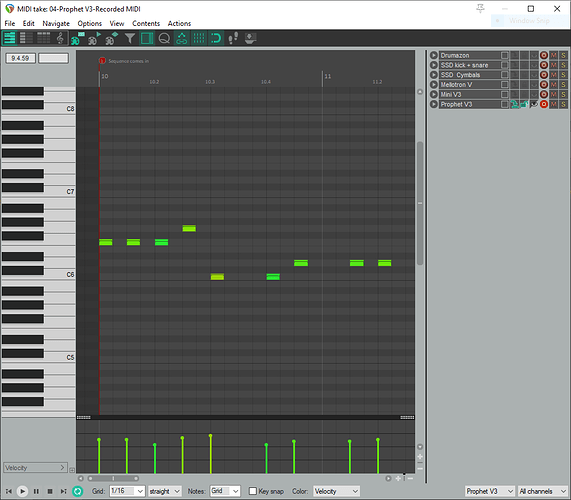
Task: Click the dock editor icon in toolbar
Action: (x=250, y=38)
